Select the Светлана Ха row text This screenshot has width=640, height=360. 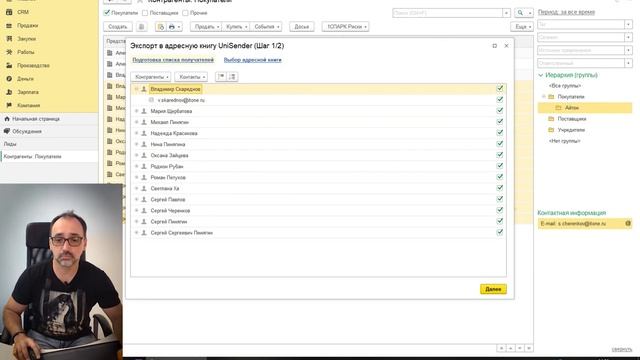(165, 189)
